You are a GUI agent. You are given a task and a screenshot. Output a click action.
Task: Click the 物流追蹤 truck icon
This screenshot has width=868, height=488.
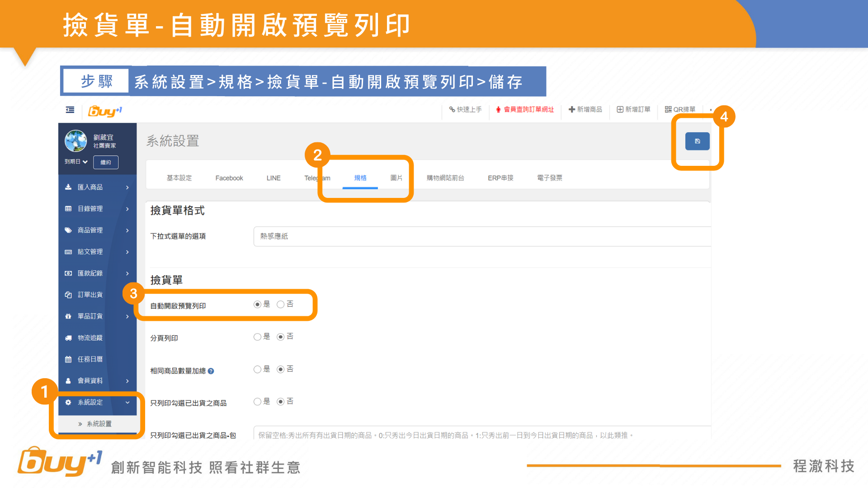(68, 338)
